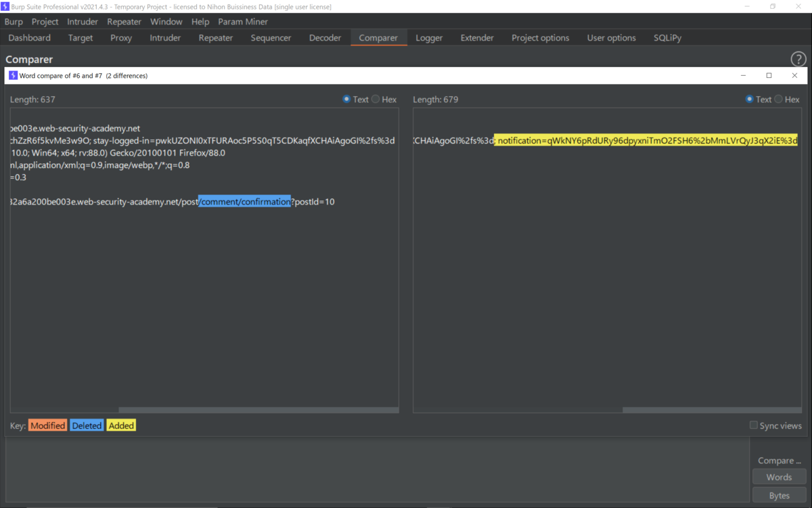This screenshot has height=508, width=812.
Task: Click the yellow Added key swatch
Action: click(121, 425)
